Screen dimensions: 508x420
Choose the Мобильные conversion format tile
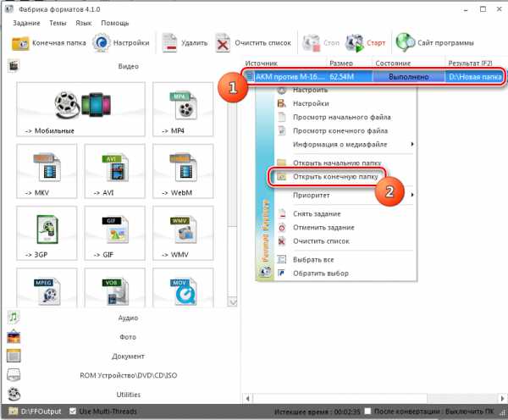(x=80, y=109)
